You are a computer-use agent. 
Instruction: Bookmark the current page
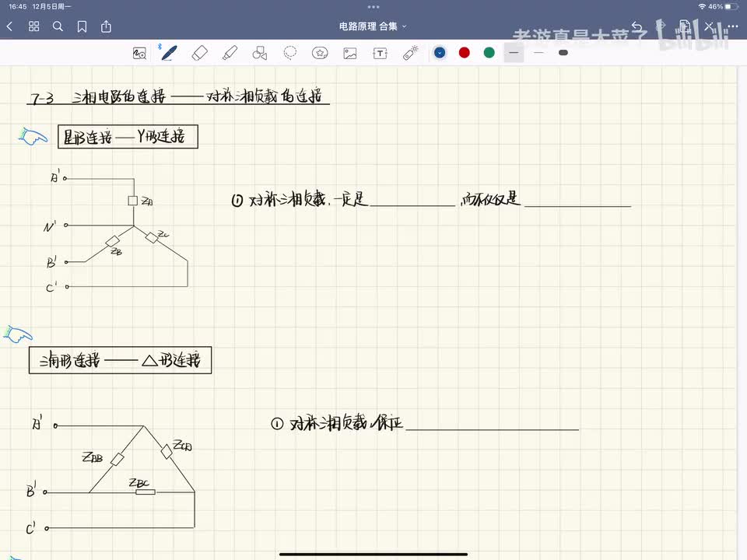82,26
